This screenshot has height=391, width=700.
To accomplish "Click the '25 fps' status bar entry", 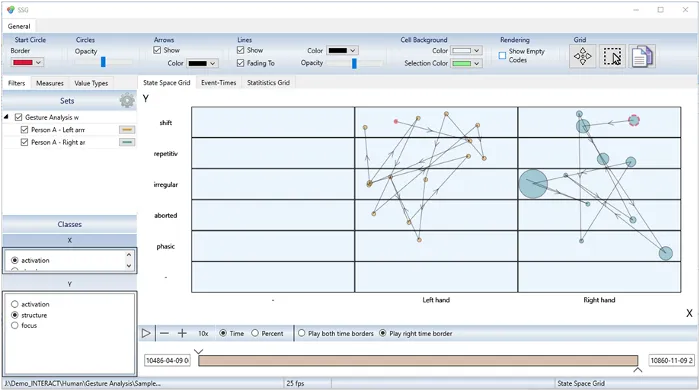I will [x=295, y=383].
